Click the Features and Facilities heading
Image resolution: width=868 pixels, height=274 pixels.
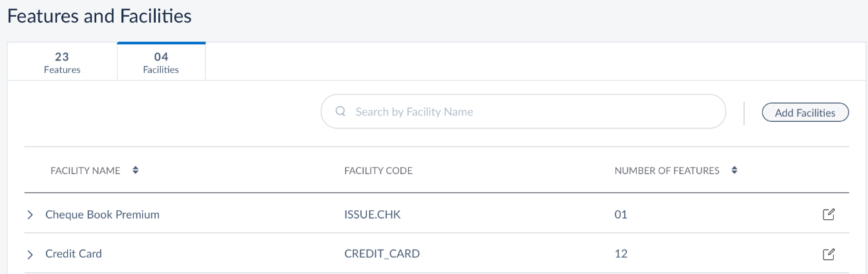(99, 16)
